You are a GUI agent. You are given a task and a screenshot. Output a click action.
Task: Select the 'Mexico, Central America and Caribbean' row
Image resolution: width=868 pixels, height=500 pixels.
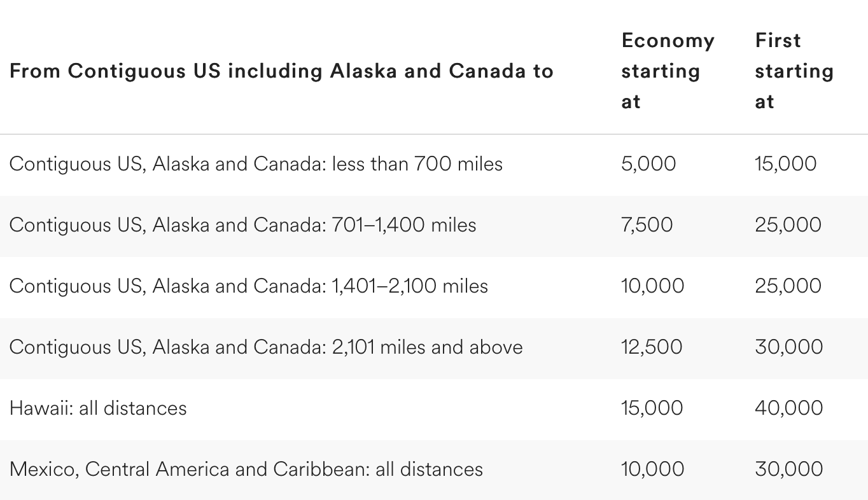pyautogui.click(x=434, y=469)
